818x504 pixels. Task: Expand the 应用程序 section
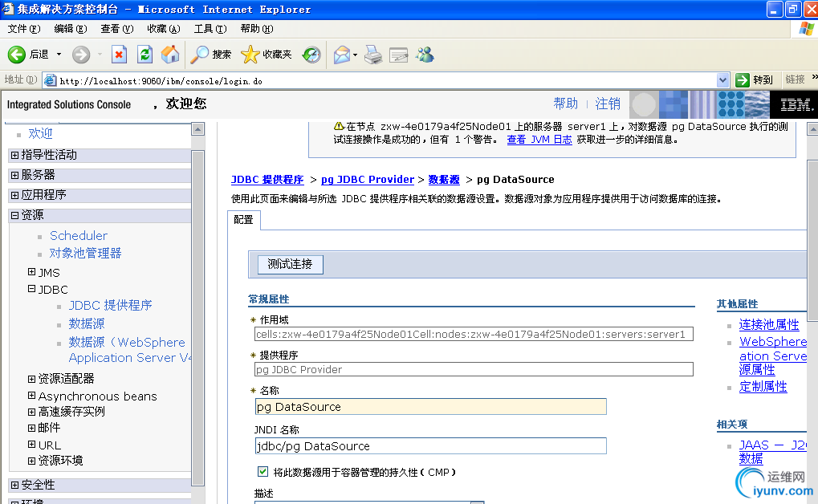[x=14, y=195]
